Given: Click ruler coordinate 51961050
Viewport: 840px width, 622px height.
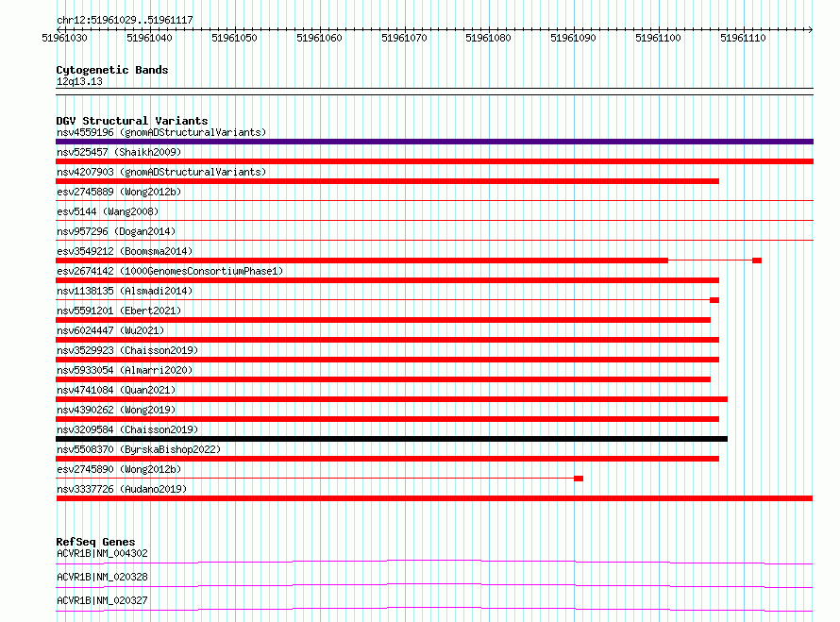Looking at the screenshot, I should pos(234,38).
